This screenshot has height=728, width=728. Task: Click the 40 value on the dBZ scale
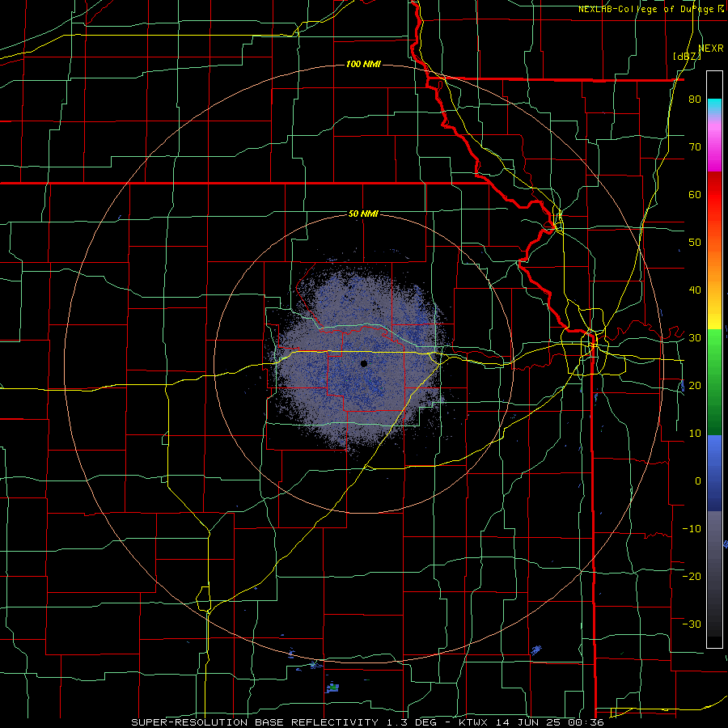[x=695, y=290]
